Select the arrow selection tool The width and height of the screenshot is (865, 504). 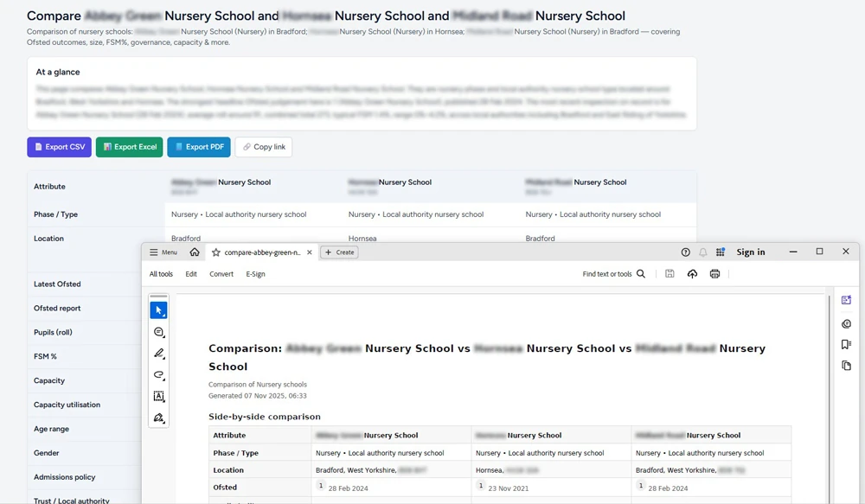[158, 309]
